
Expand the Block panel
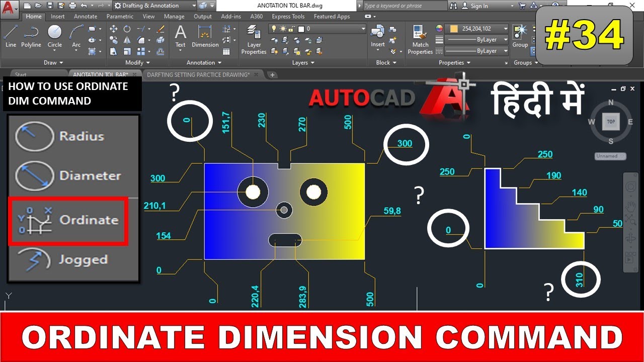pyautogui.click(x=386, y=63)
